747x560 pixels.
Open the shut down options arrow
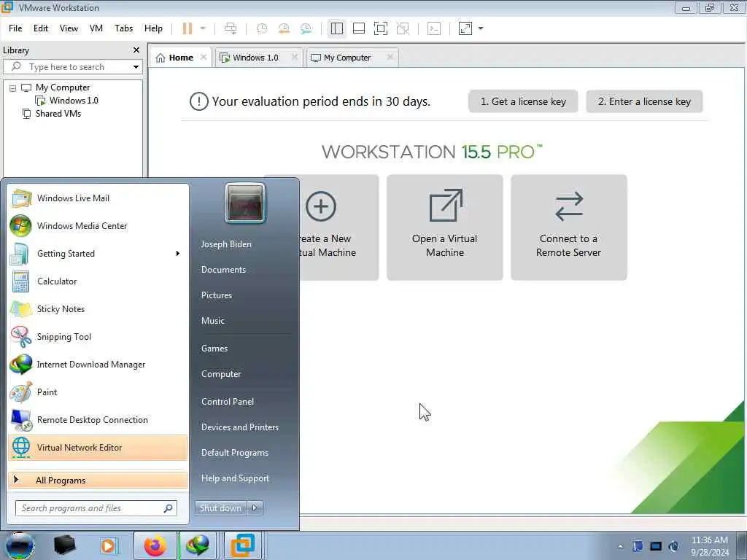(255, 508)
